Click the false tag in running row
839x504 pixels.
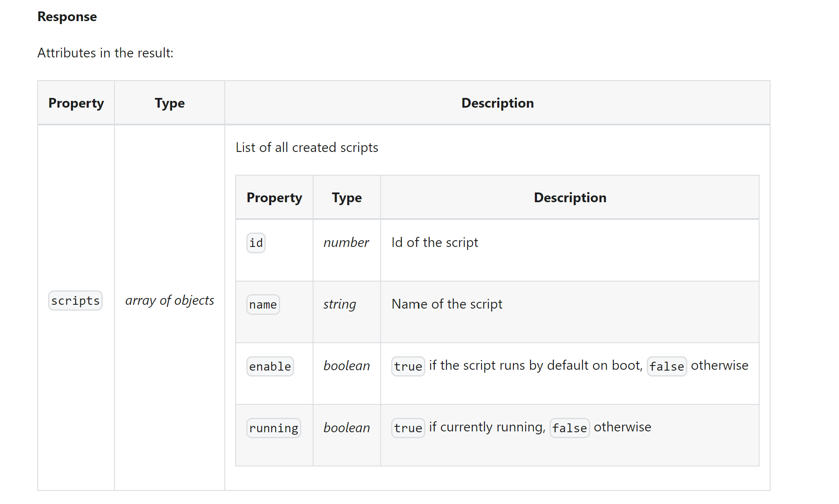[569, 428]
